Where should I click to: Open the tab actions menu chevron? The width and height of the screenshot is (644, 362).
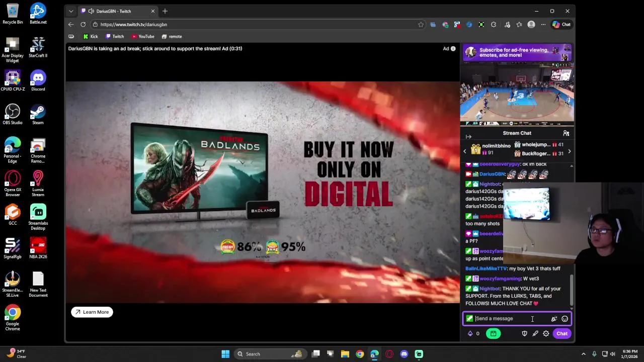point(71,11)
